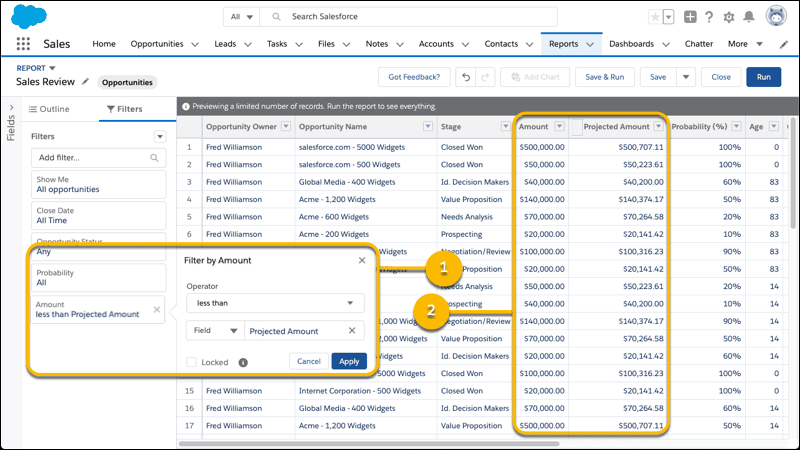Open the Accounts tab
This screenshot has height=450, width=800.
pyautogui.click(x=436, y=44)
